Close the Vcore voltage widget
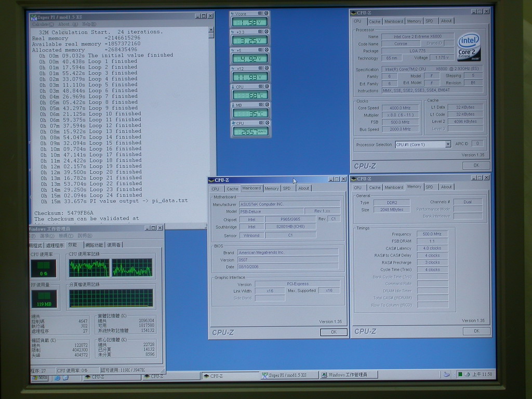532x399 pixels. click(x=267, y=13)
